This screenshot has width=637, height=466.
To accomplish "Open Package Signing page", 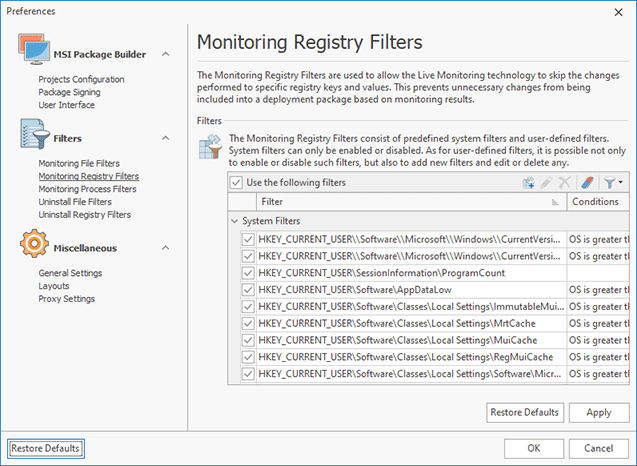I will click(69, 92).
